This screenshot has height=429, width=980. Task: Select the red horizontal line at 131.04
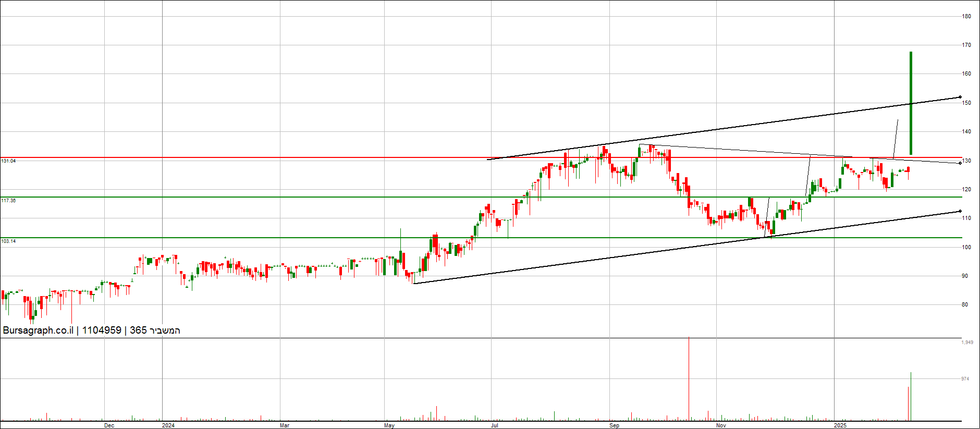(481, 157)
